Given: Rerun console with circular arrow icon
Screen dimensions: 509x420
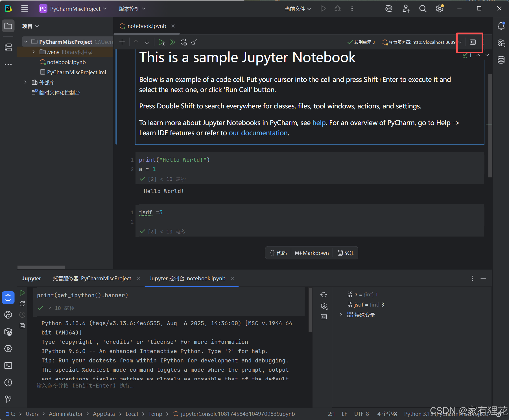Looking at the screenshot, I should point(22,304).
